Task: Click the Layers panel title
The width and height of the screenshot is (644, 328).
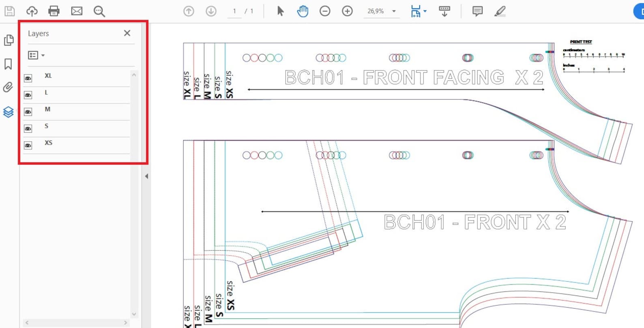Action: [x=39, y=33]
